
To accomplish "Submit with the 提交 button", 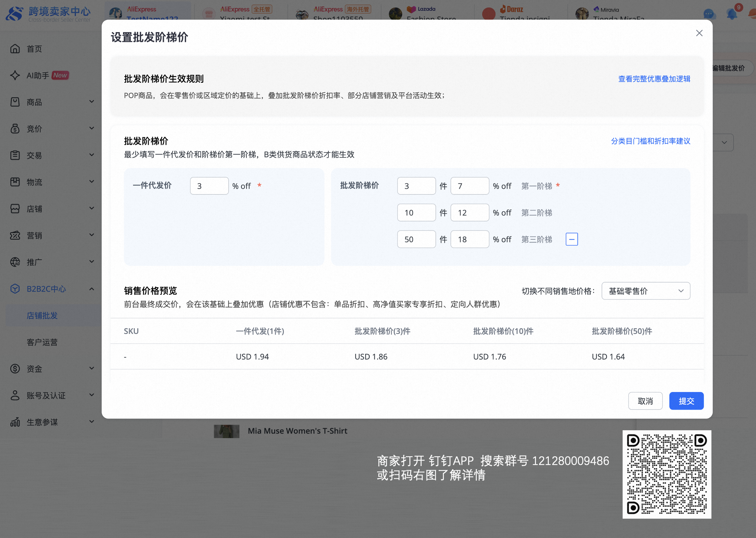I will pyautogui.click(x=686, y=401).
